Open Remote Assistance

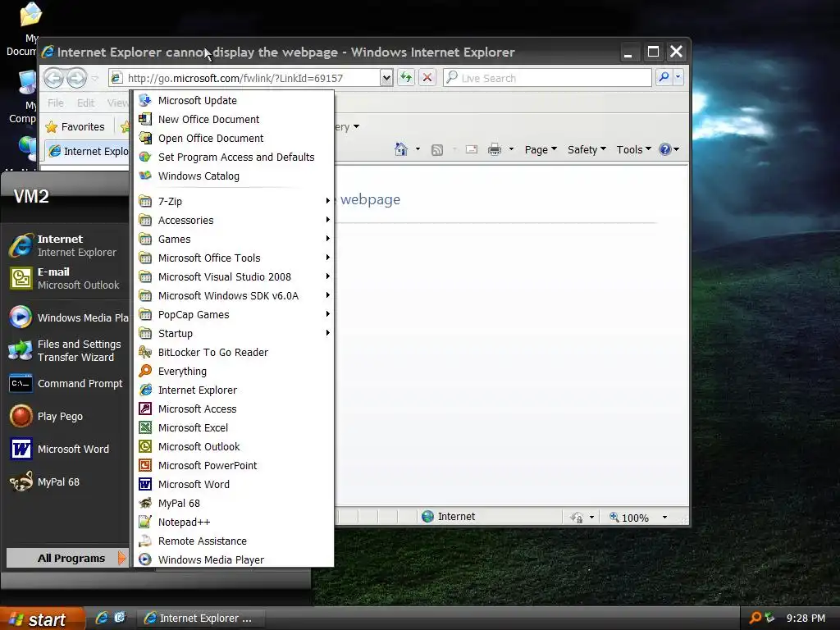click(x=234, y=541)
